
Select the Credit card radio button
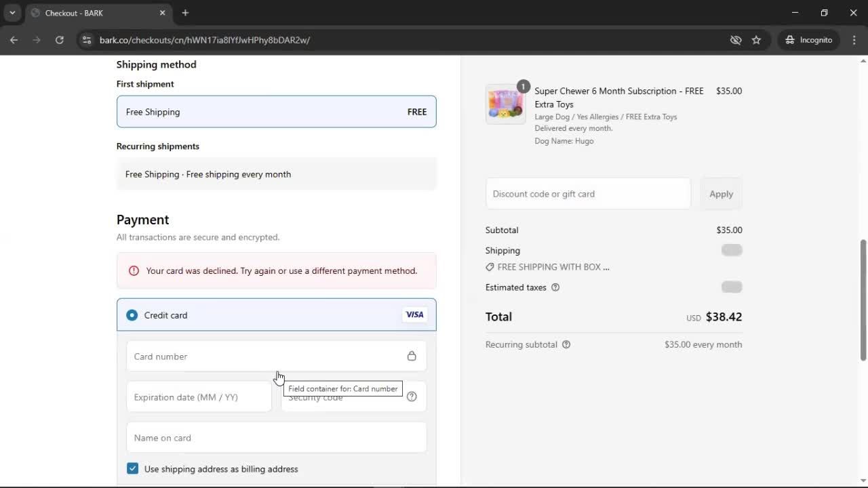coord(132,315)
